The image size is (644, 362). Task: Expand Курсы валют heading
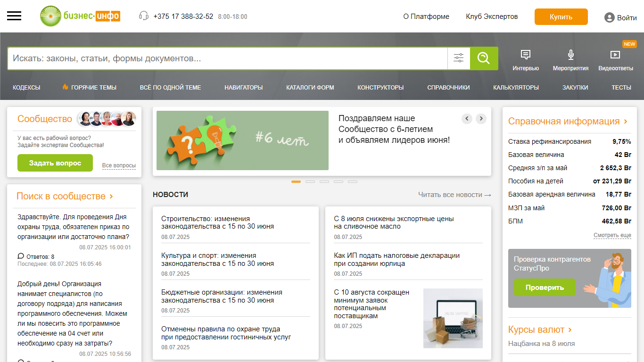(x=540, y=329)
